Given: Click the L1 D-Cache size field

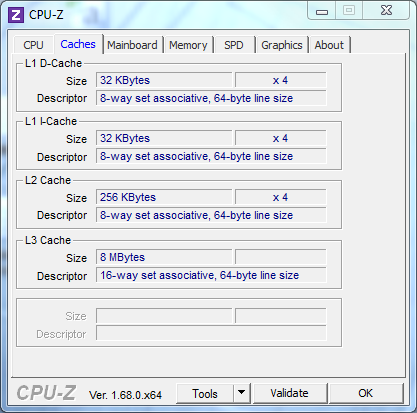Looking at the screenshot, I should (164, 80).
